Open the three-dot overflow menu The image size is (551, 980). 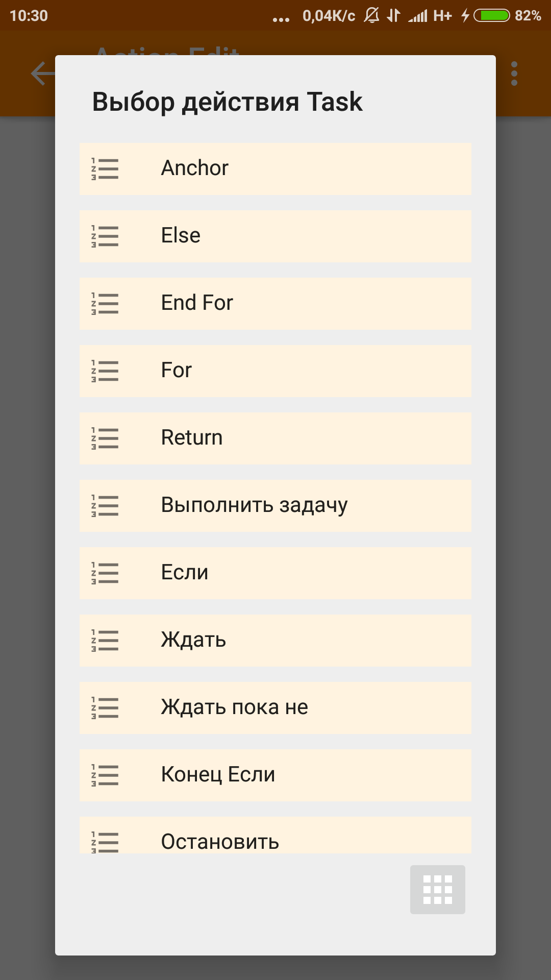514,74
